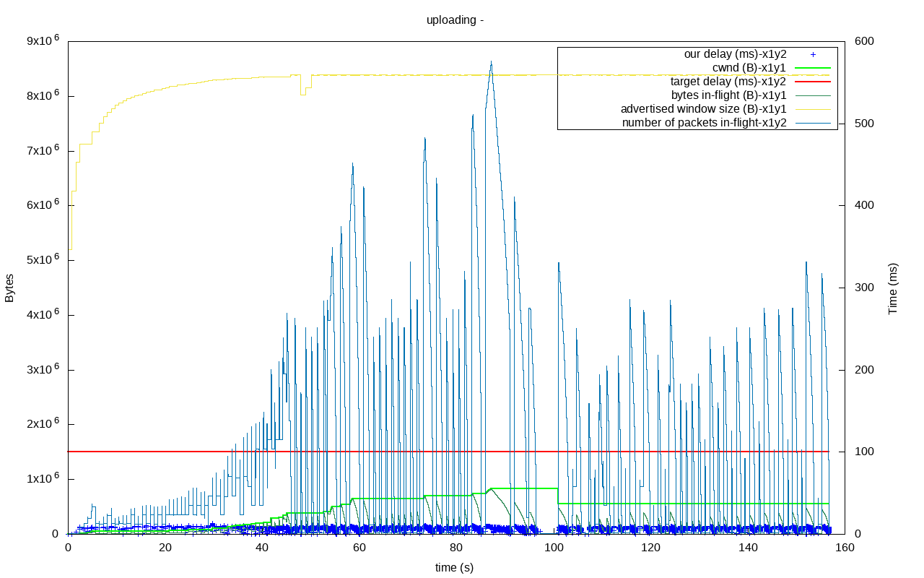Click the 5x10^6 left axis tick label
924x578 pixels.
click(43, 259)
